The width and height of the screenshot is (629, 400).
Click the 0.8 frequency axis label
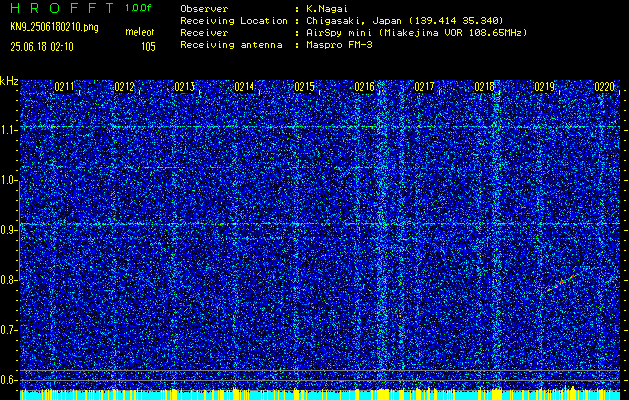pyautogui.click(x=8, y=280)
